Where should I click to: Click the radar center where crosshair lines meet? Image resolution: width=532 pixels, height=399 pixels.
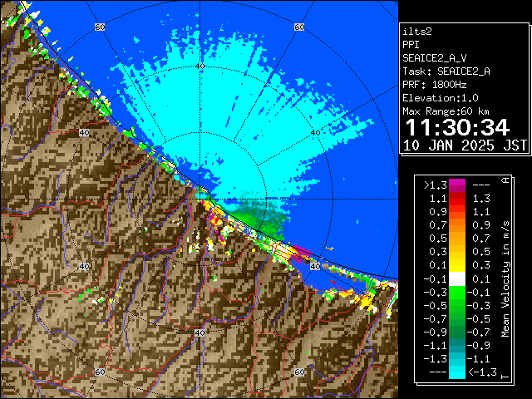[x=199, y=199]
